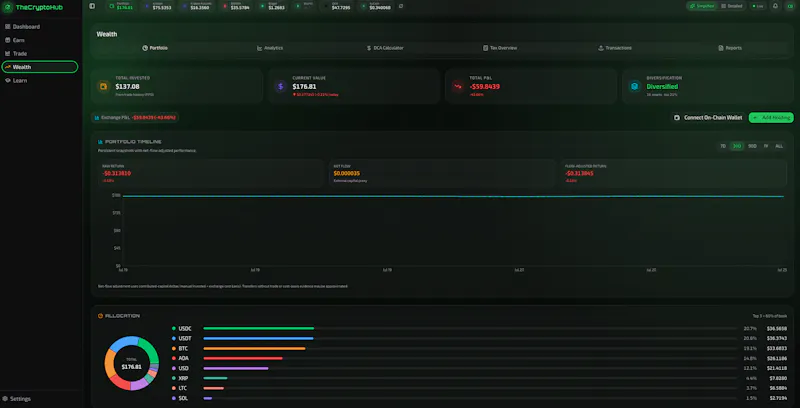This screenshot has width=800, height=408.
Task: Go to the Trade section
Action: point(40,54)
